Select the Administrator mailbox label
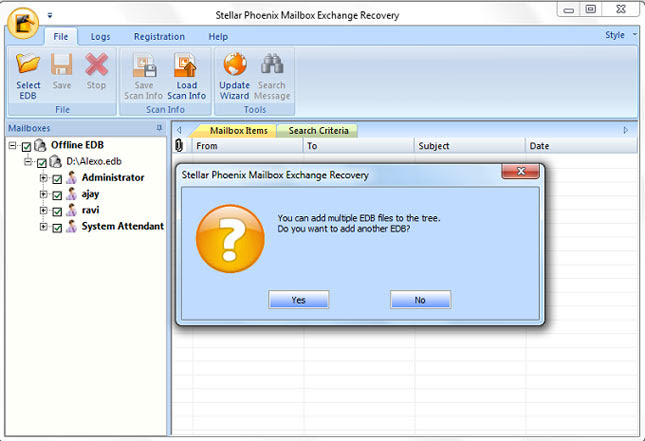This screenshot has height=441, width=645. [113, 178]
